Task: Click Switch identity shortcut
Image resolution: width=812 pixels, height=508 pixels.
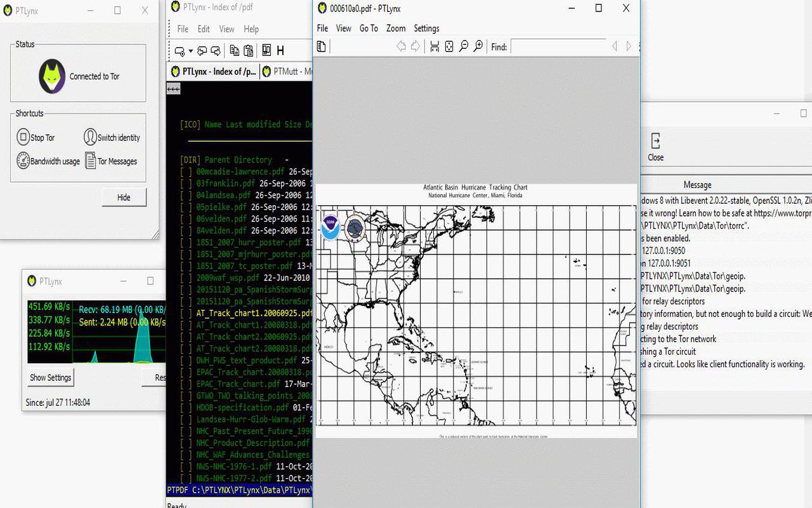Action: coord(112,137)
